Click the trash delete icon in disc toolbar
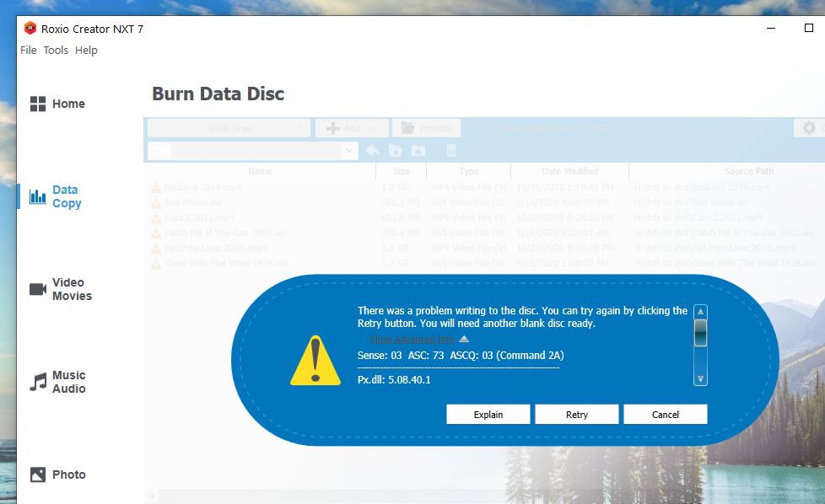The image size is (825, 504). pyautogui.click(x=451, y=151)
